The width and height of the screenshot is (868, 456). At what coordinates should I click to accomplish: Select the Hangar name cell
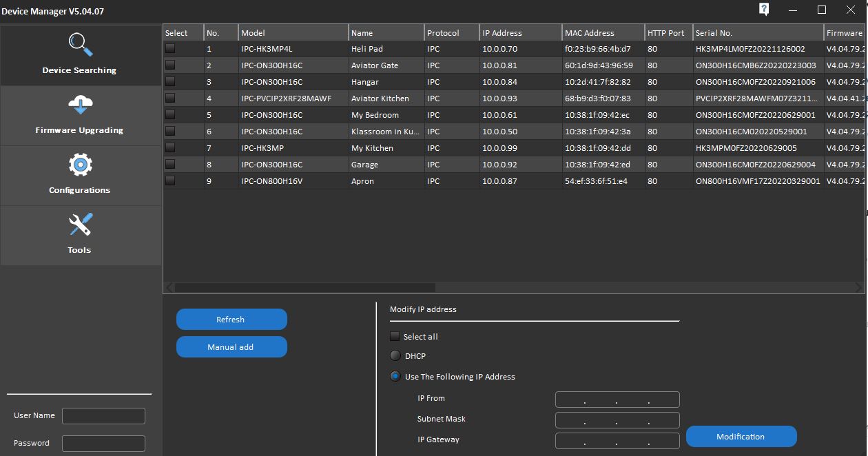pyautogui.click(x=386, y=82)
